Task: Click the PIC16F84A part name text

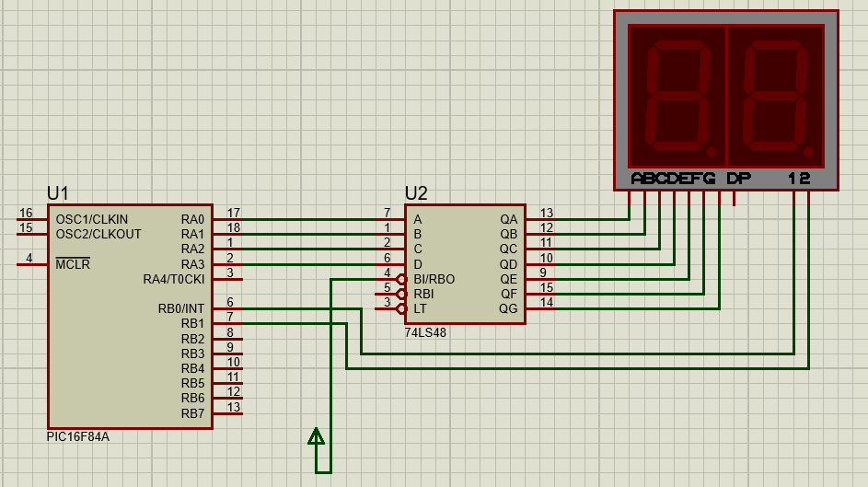Action: pyautogui.click(x=78, y=436)
